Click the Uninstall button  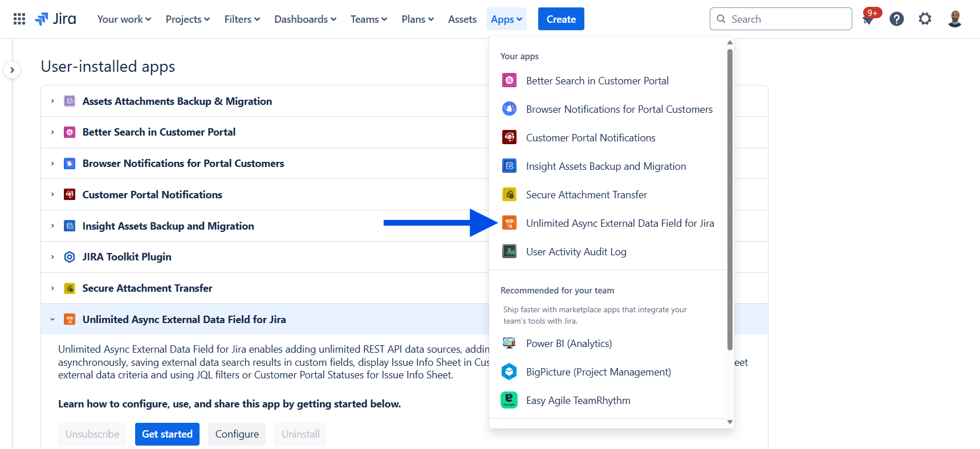point(300,434)
